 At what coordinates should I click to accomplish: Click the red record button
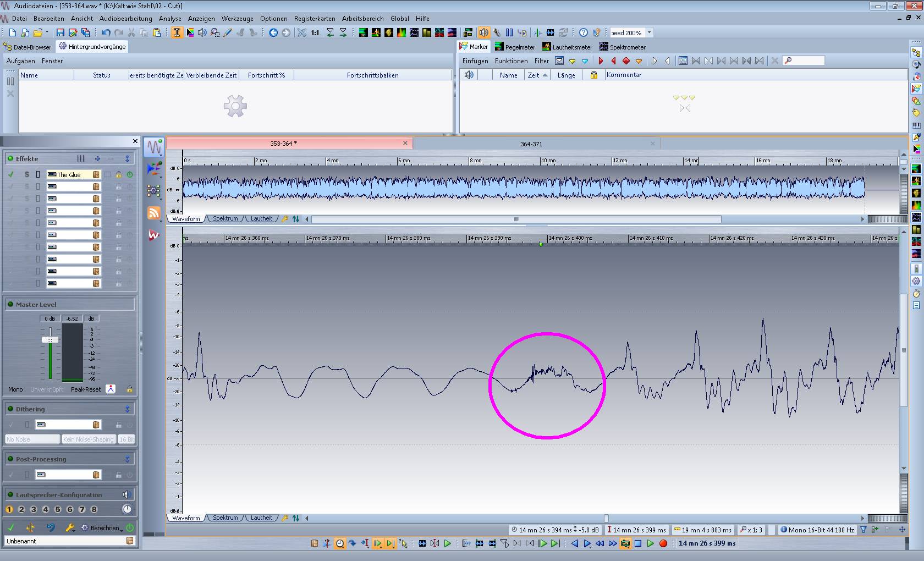point(663,543)
